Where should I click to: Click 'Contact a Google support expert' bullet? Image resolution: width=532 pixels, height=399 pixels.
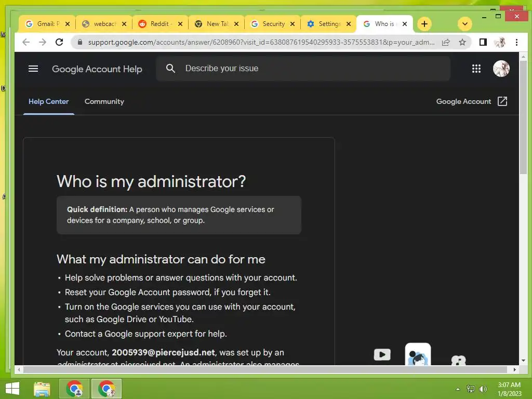tap(146, 334)
